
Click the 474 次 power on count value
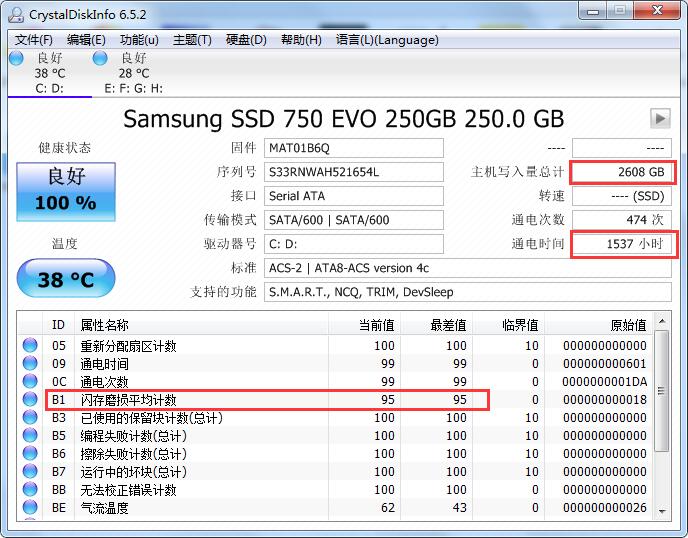(x=622, y=220)
